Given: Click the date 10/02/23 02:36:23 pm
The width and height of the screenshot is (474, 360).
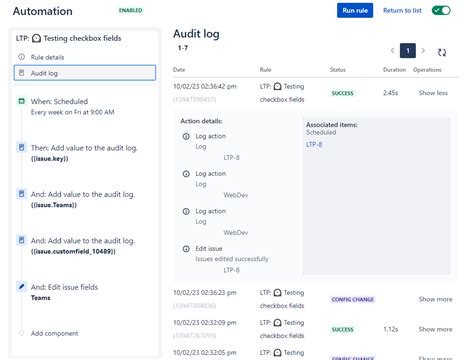Looking at the screenshot, I should pyautogui.click(x=205, y=293).
